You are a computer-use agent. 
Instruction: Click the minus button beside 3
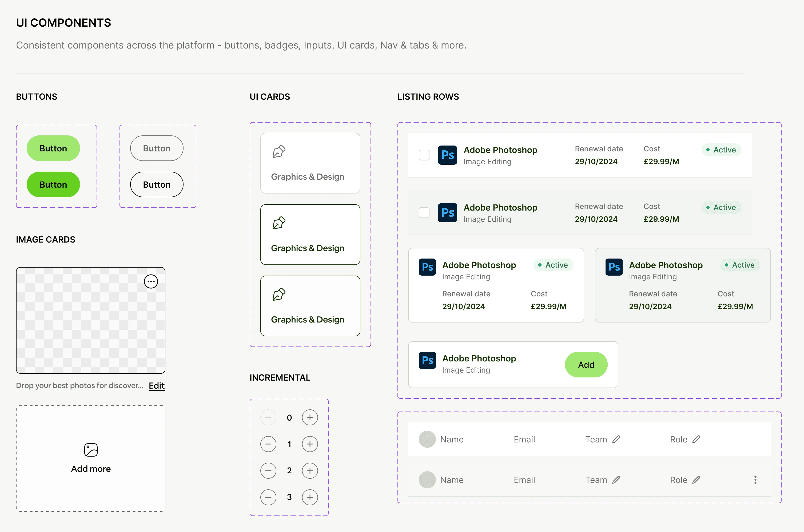tap(268, 497)
